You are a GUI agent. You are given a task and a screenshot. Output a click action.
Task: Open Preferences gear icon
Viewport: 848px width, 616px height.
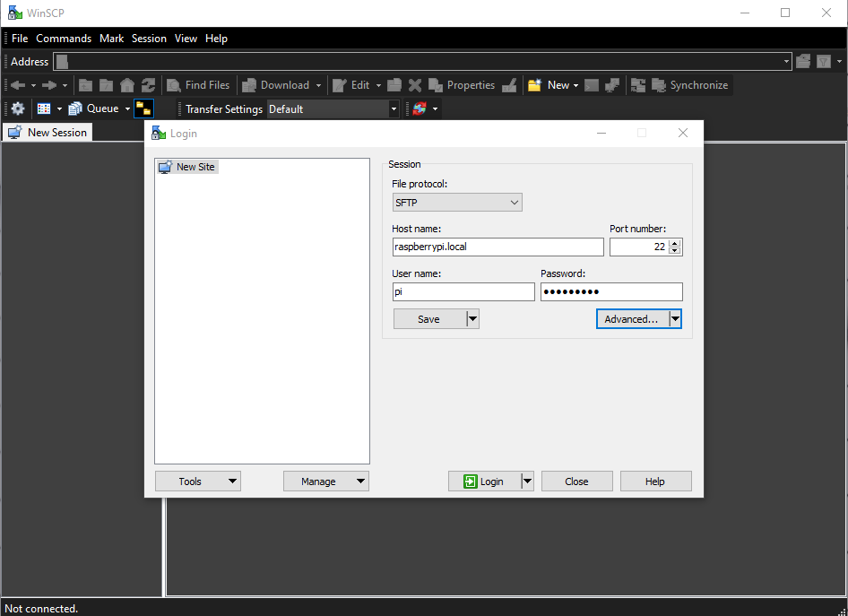pos(18,108)
